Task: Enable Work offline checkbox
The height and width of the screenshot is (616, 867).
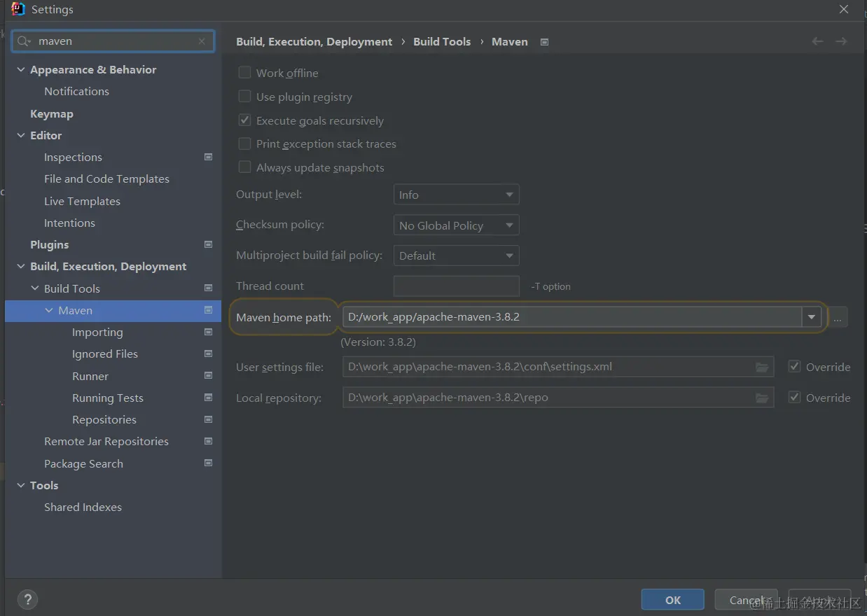Action: click(x=244, y=73)
